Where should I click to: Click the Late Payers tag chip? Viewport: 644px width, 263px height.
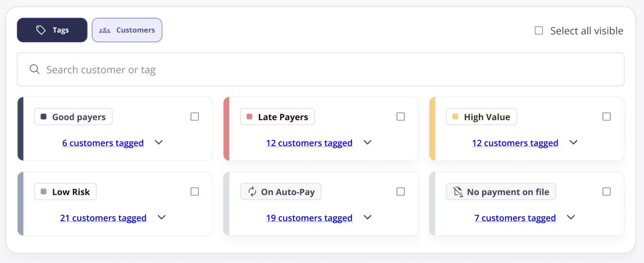click(x=277, y=117)
